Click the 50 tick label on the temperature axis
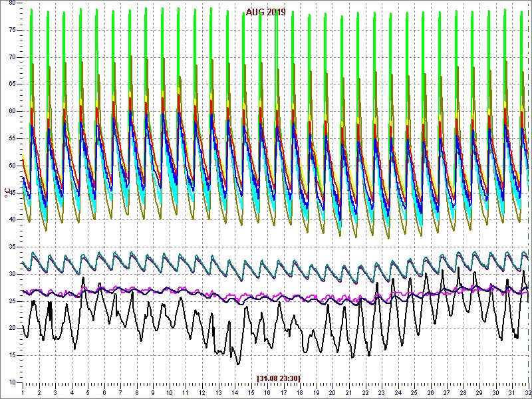 click(x=12, y=166)
